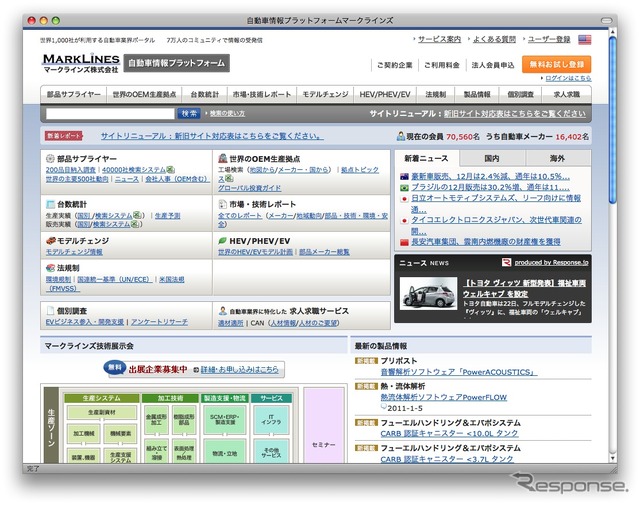Screen dimensions: 640x505
Task: Click the 市場・技術レポート document icon
Action: pos(222,204)
